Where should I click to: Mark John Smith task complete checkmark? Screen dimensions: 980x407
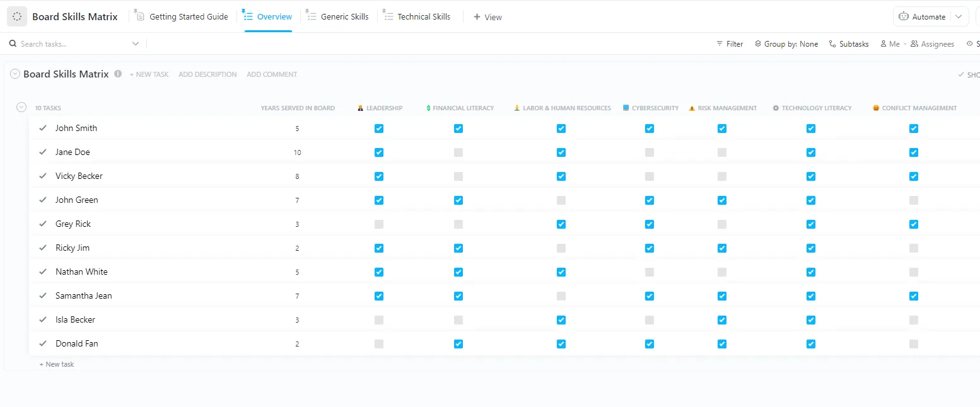pyautogui.click(x=43, y=128)
